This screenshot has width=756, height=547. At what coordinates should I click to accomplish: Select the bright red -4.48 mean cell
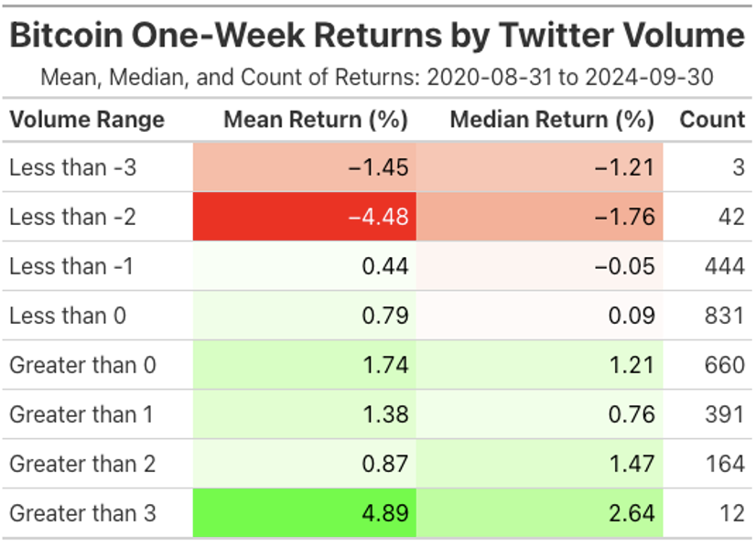[305, 217]
